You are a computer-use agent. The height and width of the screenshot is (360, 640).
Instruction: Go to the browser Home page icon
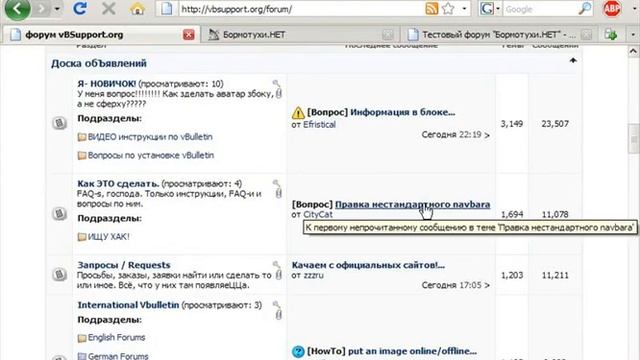137,9
